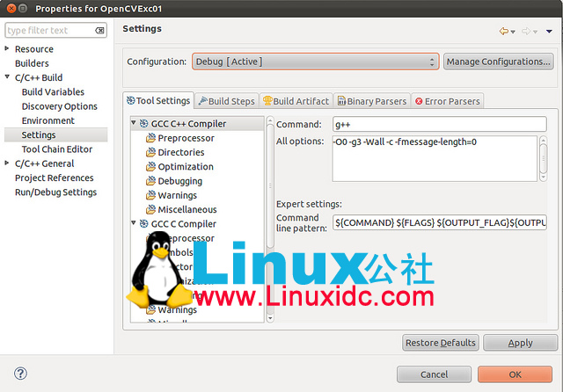This screenshot has height=392, width=563.
Task: Click the All options vertical scrollbar
Action: click(544, 158)
